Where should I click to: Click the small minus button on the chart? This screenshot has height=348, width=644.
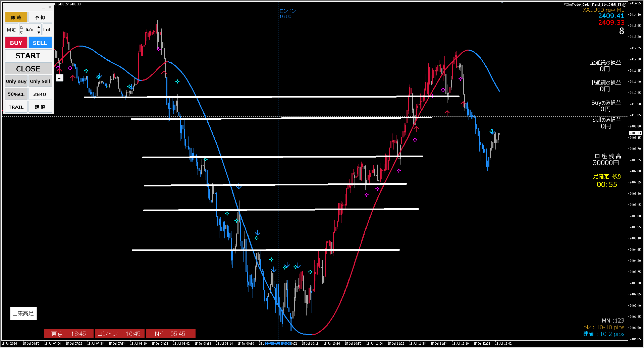[59, 78]
